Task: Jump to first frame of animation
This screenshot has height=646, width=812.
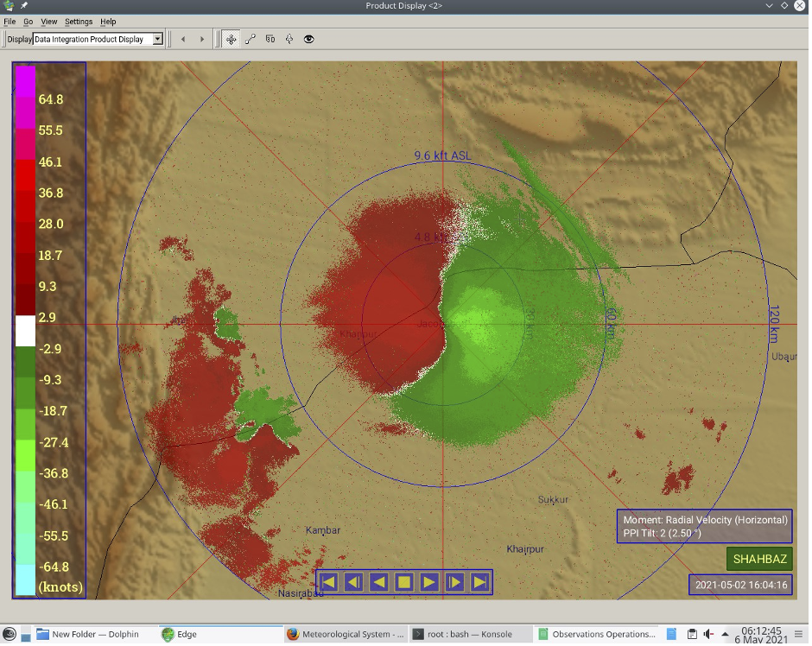Action: tap(328, 582)
